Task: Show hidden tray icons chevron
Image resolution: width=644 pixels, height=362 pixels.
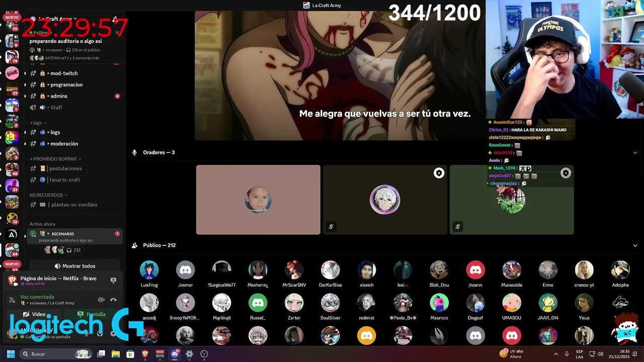Action: click(556, 354)
